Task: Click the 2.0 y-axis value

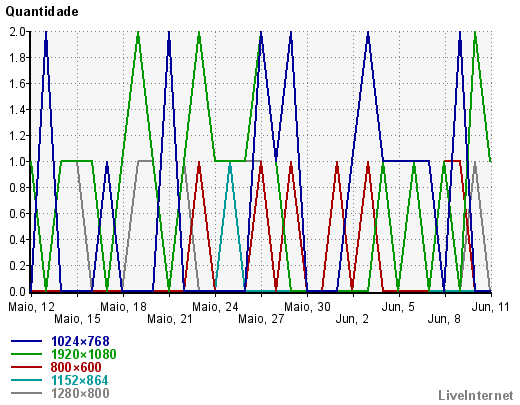Action: click(x=17, y=32)
